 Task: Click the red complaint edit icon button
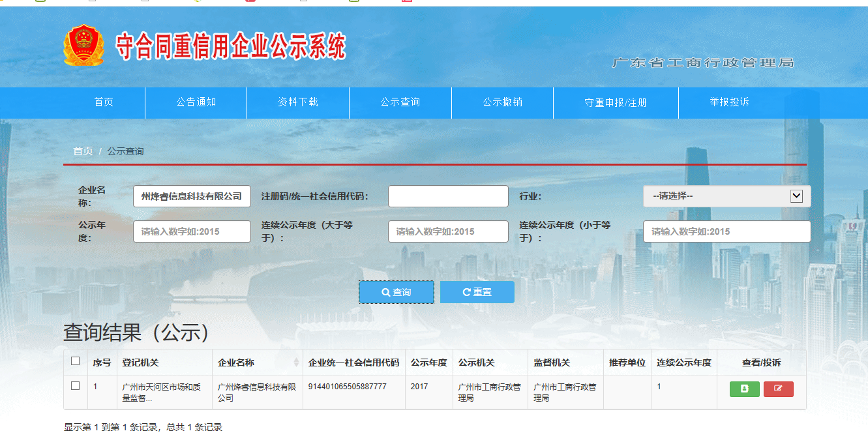pyautogui.click(x=778, y=389)
